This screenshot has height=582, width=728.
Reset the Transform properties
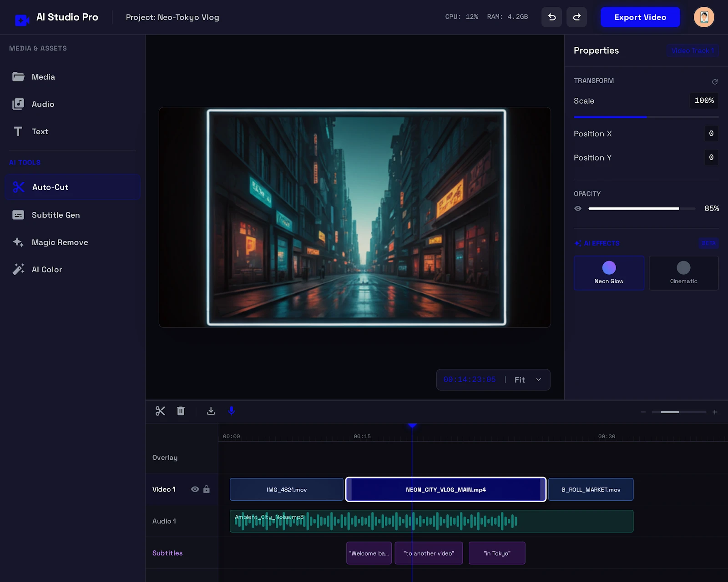[715, 82]
